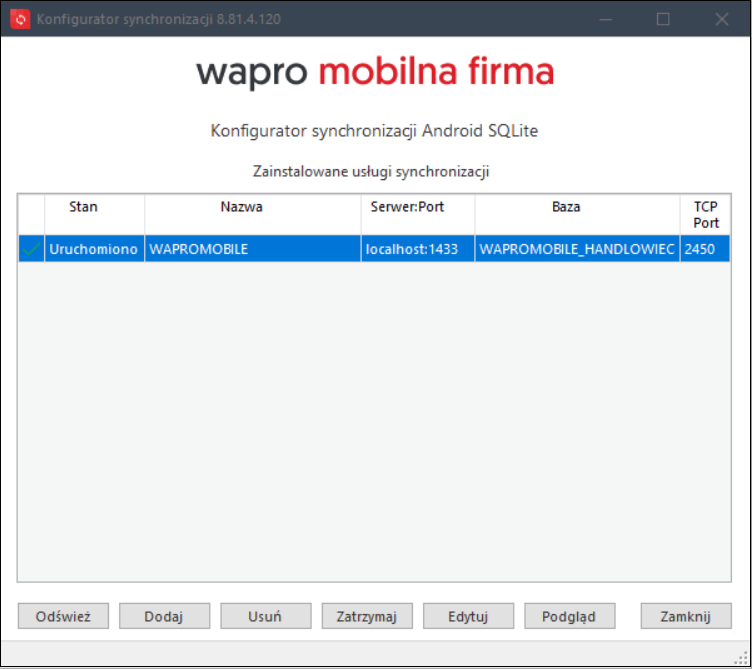Click the resize grip in the status bar
The height and width of the screenshot is (669, 752).
click(x=742, y=658)
